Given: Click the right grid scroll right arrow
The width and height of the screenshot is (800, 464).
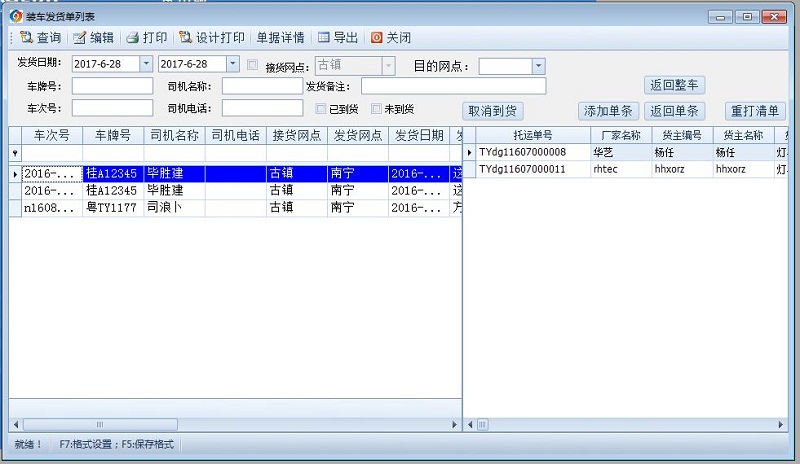Looking at the screenshot, I should [780, 424].
